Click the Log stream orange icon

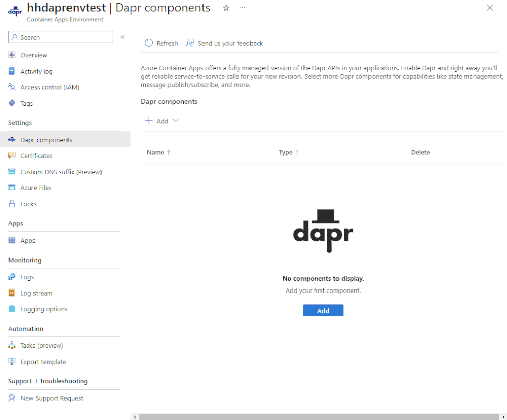pos(12,293)
